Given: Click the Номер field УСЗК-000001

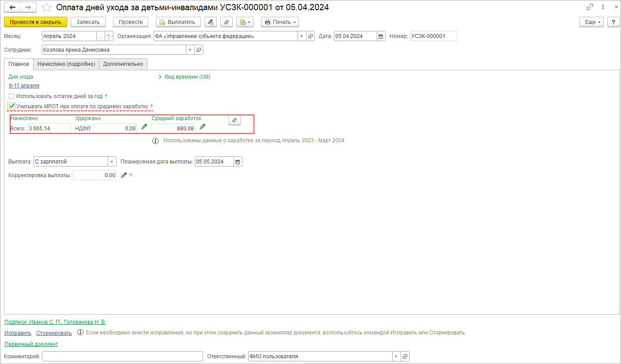Looking at the screenshot, I should (x=433, y=36).
